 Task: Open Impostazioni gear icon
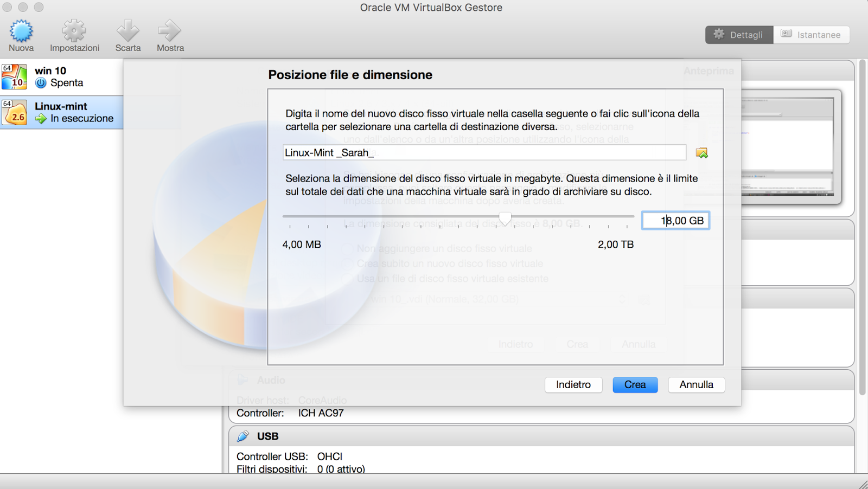(x=74, y=31)
